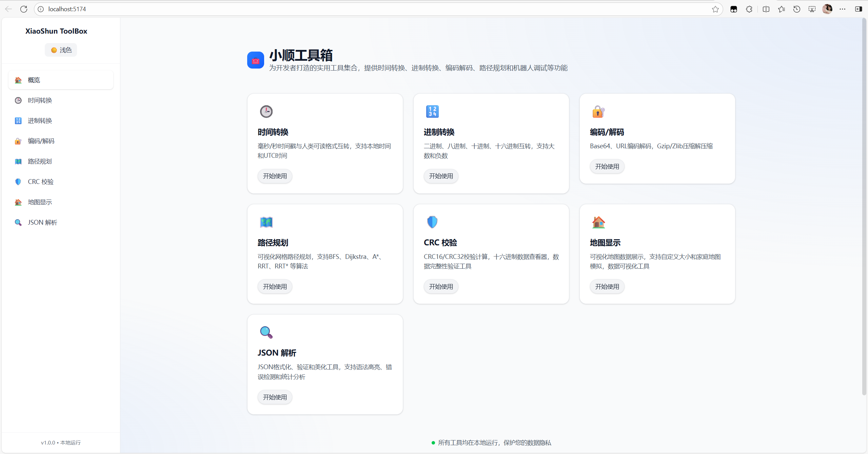868x454 pixels.
Task: Open CRC 校验 from the sidebar
Action: (x=61, y=182)
